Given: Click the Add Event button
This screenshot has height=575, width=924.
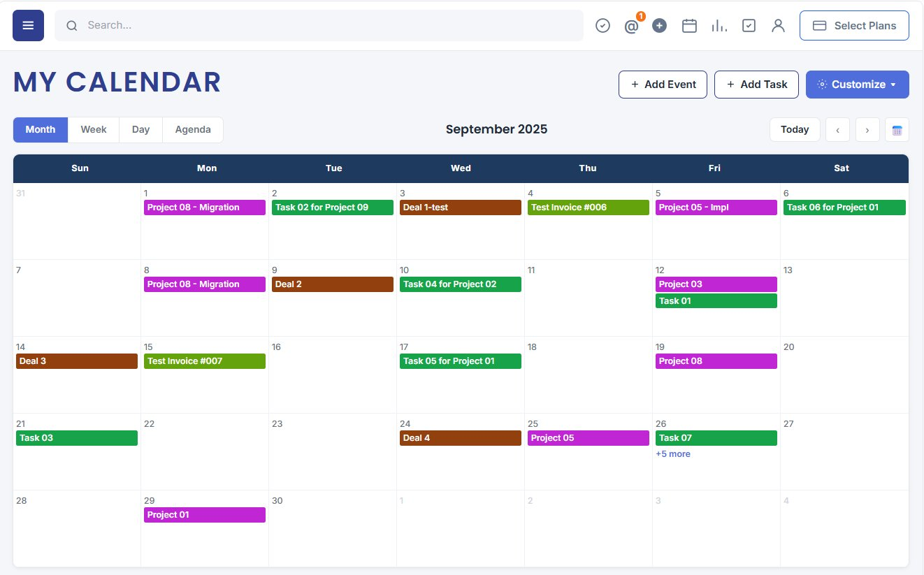Looking at the screenshot, I should pyautogui.click(x=663, y=85).
